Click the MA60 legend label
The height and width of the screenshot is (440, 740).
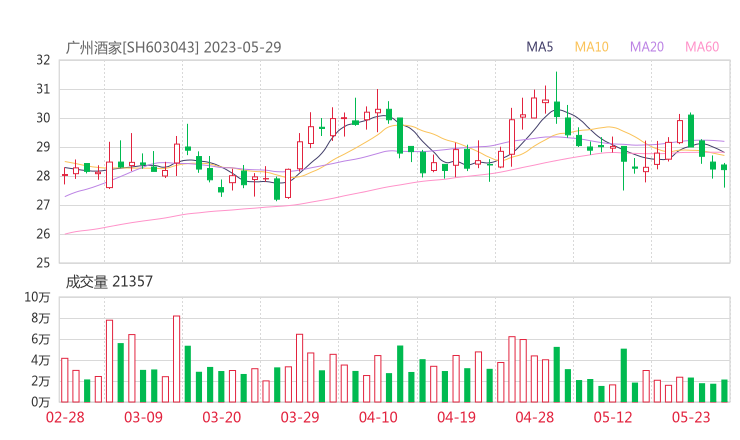point(702,47)
